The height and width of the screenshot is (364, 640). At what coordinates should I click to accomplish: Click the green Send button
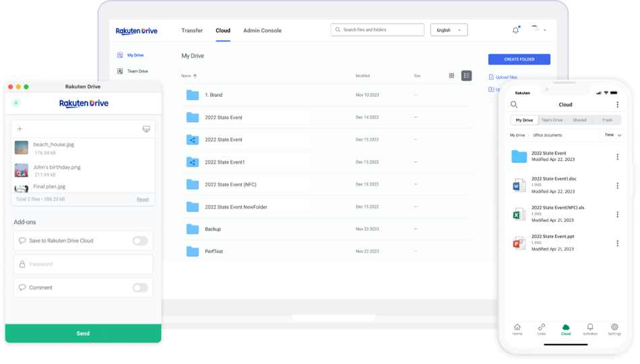(x=84, y=334)
